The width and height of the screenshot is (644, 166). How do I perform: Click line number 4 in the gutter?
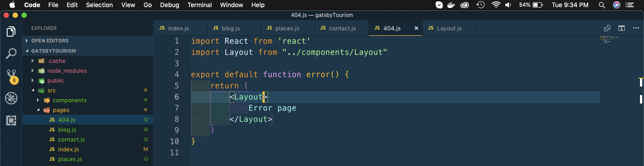tap(177, 75)
